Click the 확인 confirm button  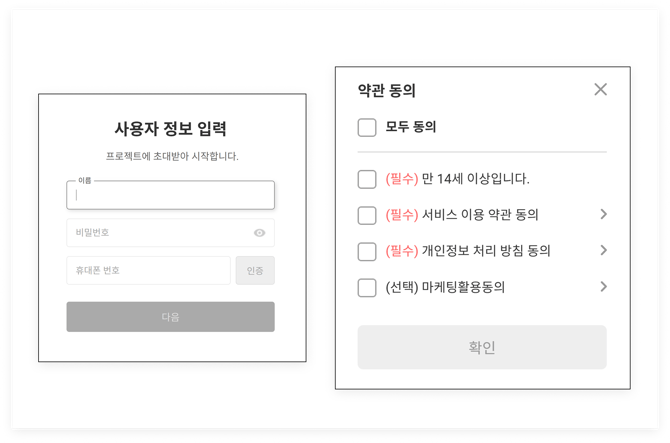(x=482, y=347)
